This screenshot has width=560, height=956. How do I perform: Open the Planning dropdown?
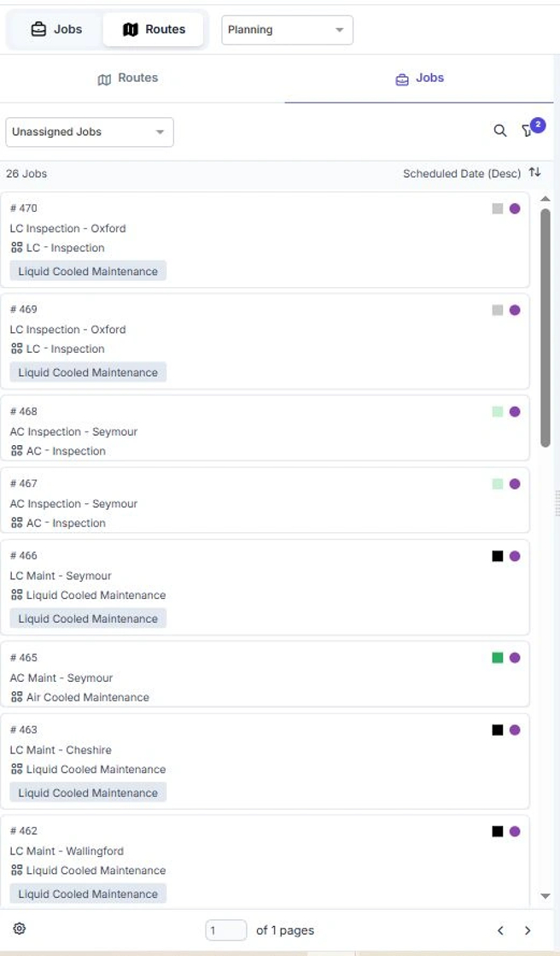tap(287, 30)
